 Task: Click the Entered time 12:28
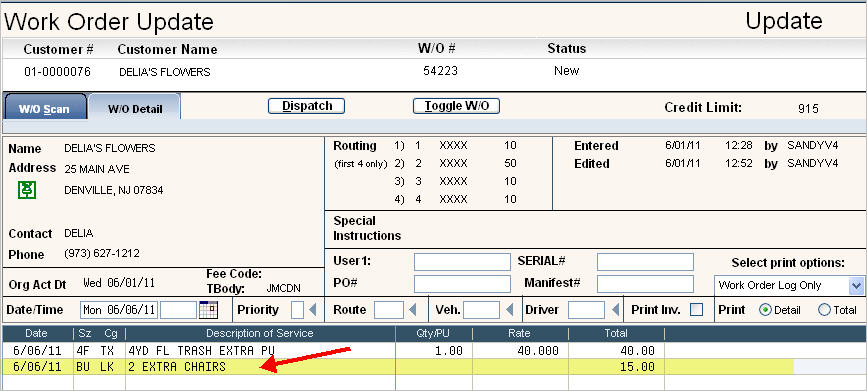[x=739, y=146]
